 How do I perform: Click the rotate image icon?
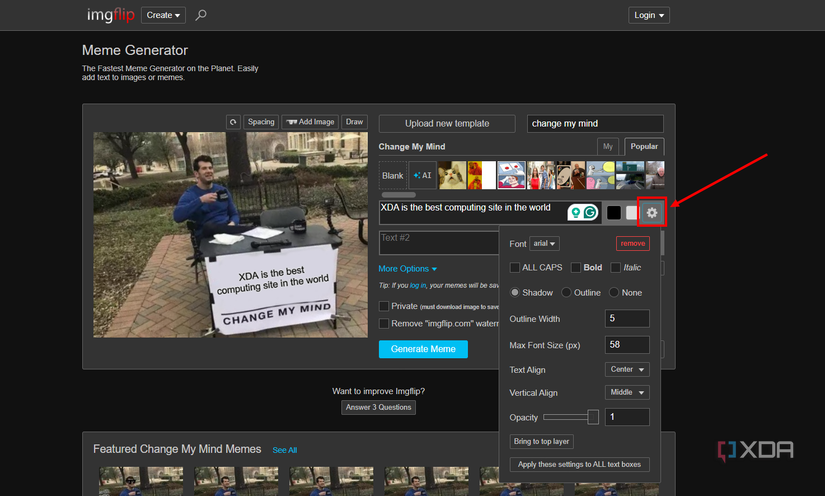[x=233, y=122]
